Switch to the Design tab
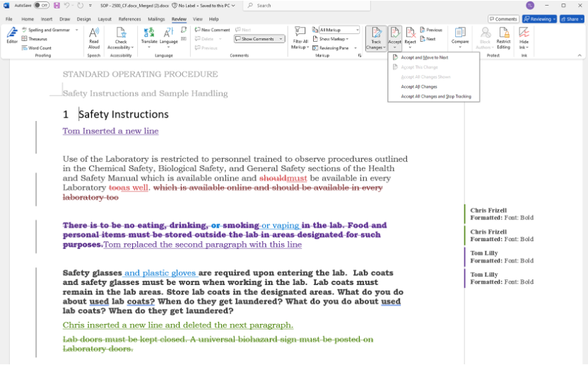The height and width of the screenshot is (365, 588). click(83, 19)
